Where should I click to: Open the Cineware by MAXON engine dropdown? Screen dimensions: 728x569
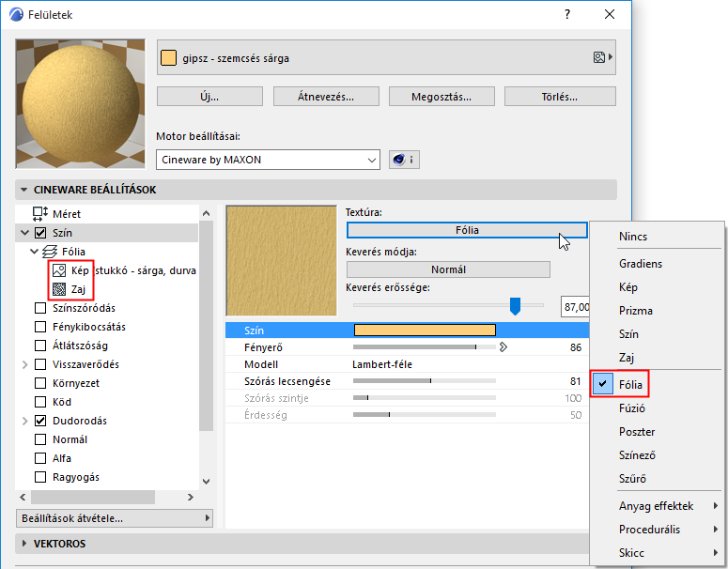[268, 160]
